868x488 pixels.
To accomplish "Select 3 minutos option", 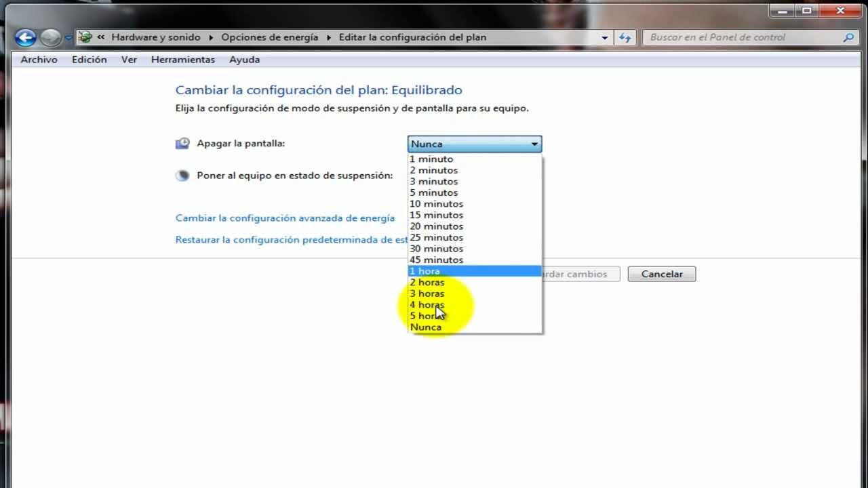I will pos(475,182).
